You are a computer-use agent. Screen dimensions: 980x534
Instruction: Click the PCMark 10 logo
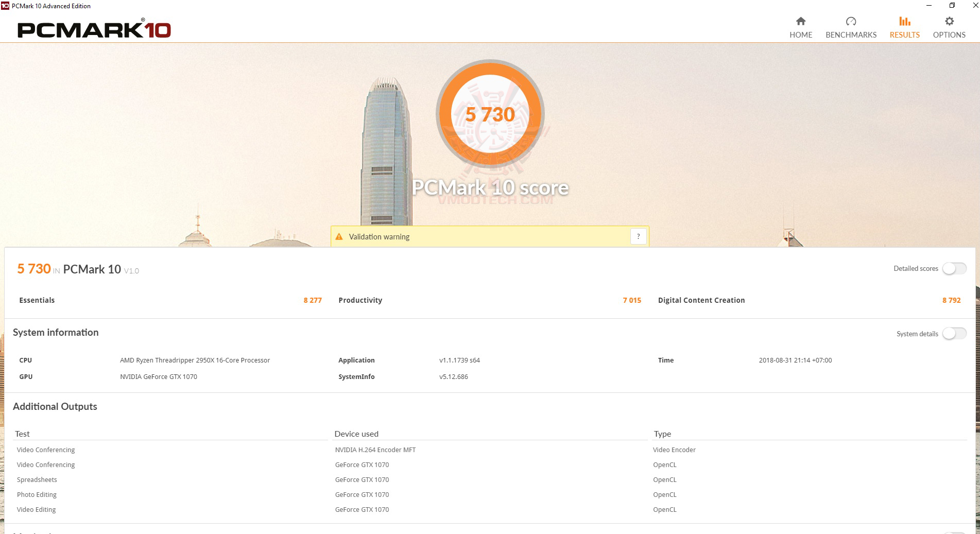tap(94, 29)
